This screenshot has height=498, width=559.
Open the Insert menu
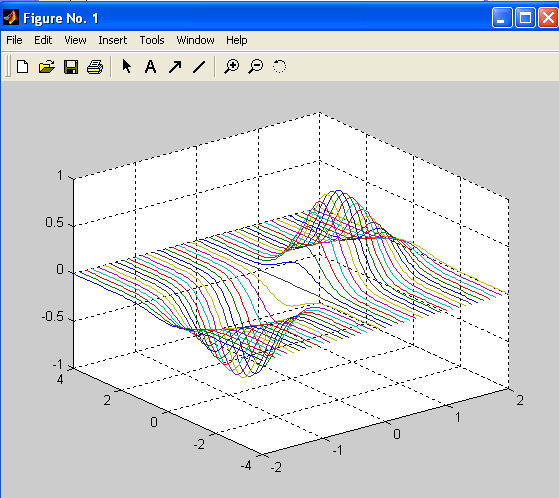113,40
